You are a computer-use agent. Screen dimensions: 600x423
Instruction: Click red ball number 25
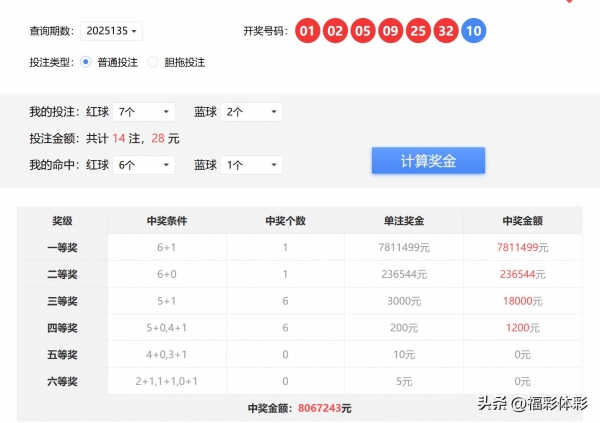419,31
